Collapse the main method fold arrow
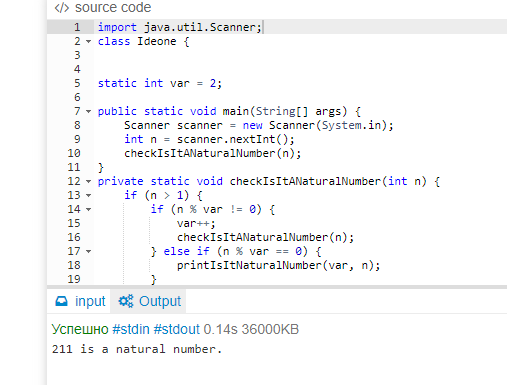This screenshot has width=507, height=385. [x=88, y=111]
